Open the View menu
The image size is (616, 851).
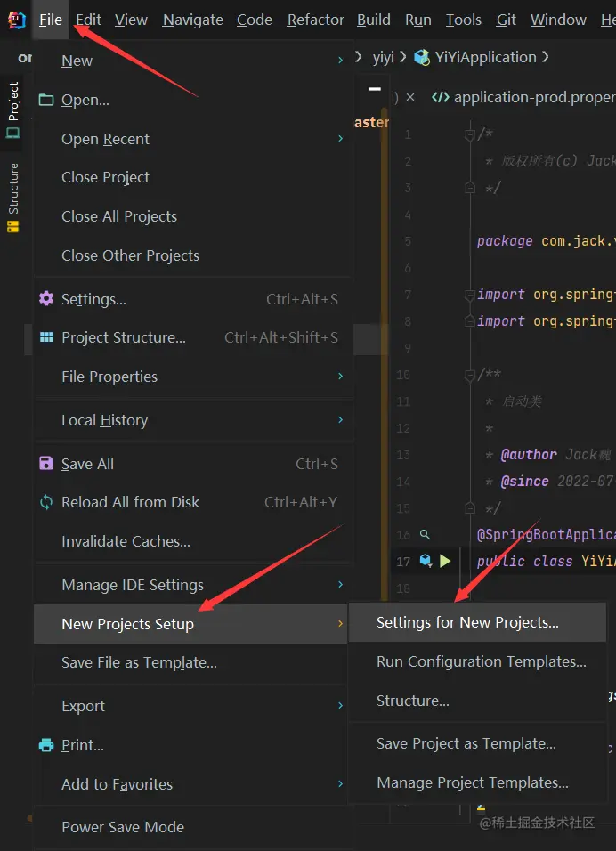(x=131, y=20)
